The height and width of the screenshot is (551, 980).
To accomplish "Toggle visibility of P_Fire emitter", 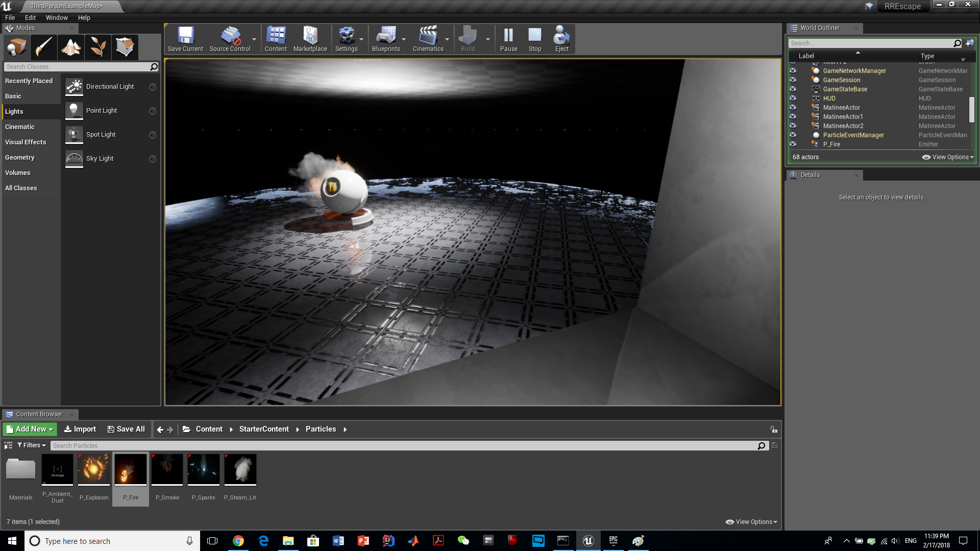I will 793,144.
